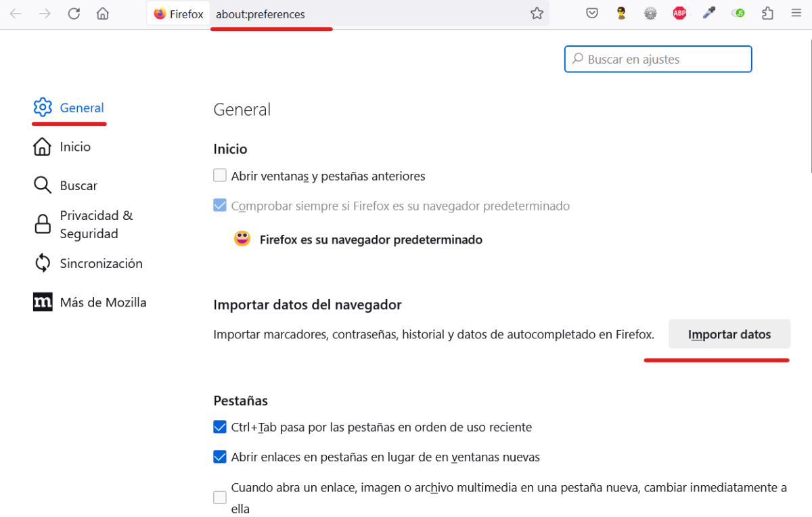Open the eyedropper color picker extension
The image size is (812, 517).
pos(708,13)
